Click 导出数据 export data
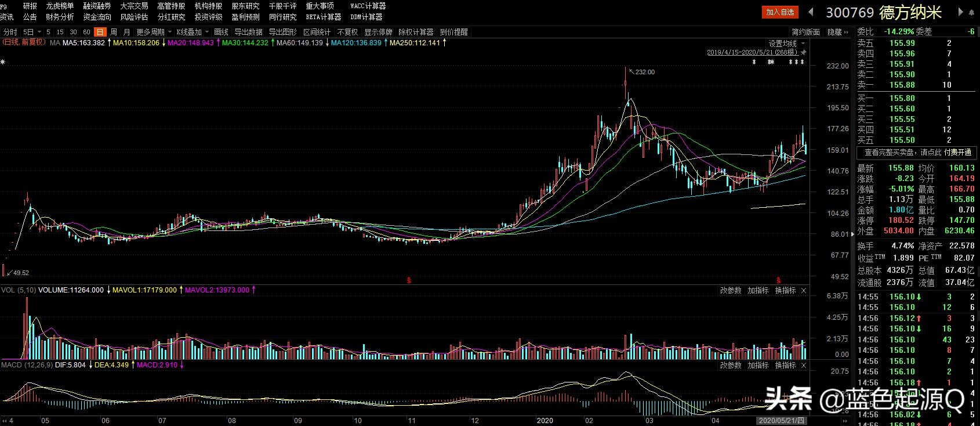980x426 pixels. click(x=248, y=32)
